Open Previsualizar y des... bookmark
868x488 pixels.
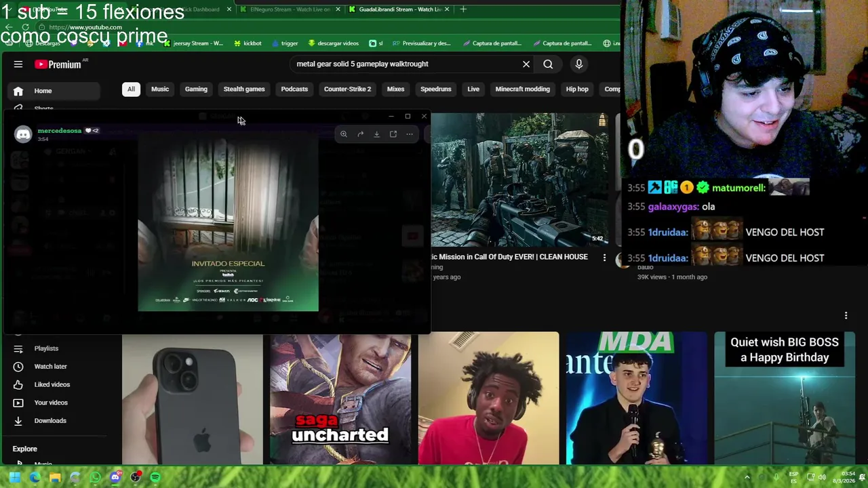point(421,43)
